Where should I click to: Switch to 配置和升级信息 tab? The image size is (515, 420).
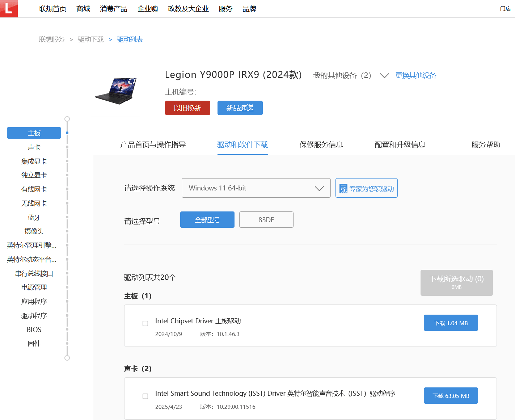(400, 144)
